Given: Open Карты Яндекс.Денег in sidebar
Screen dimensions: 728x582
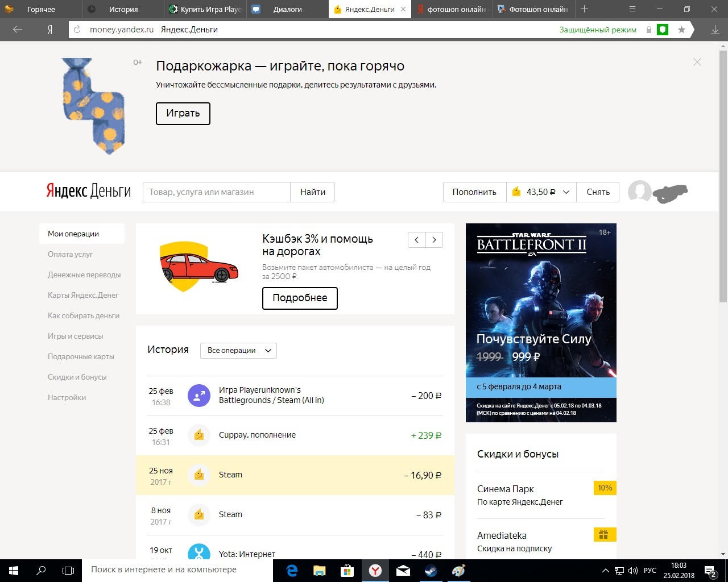Looking at the screenshot, I should pos(83,295).
